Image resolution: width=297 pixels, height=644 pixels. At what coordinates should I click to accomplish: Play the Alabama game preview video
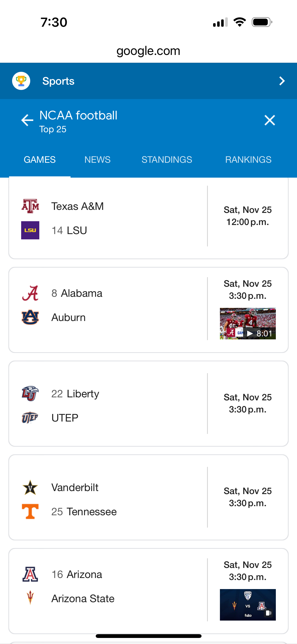coord(248,324)
